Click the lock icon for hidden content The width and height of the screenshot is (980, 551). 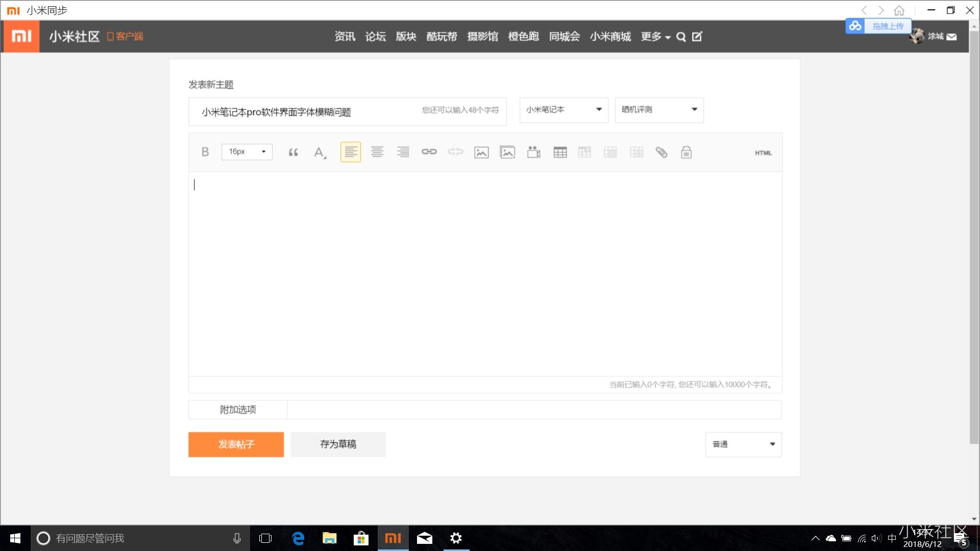(685, 152)
